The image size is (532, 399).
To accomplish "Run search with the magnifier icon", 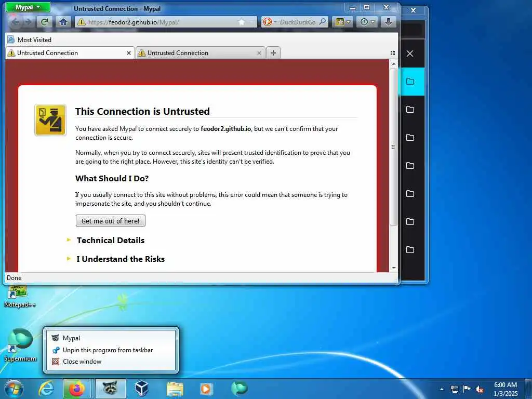I will click(323, 22).
